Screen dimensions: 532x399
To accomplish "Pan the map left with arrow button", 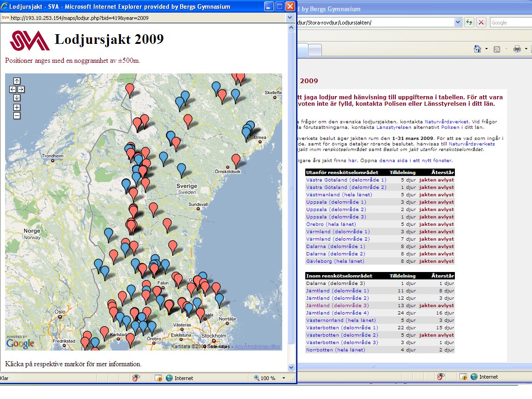I will click(x=12, y=89).
